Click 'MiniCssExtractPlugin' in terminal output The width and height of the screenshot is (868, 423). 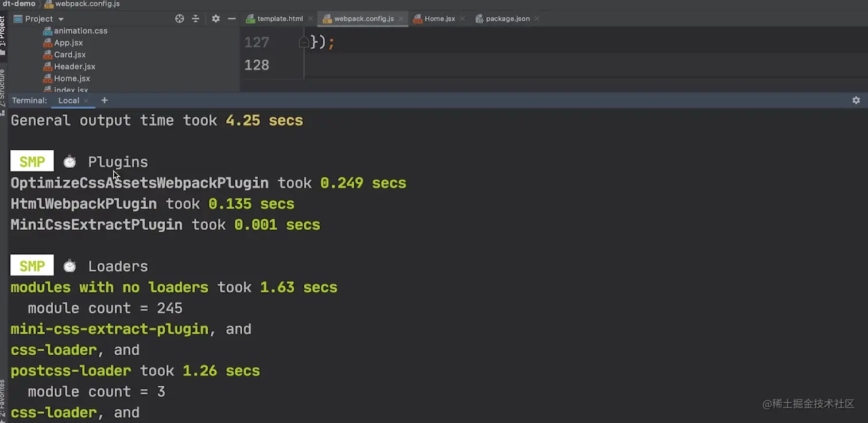[x=96, y=224]
